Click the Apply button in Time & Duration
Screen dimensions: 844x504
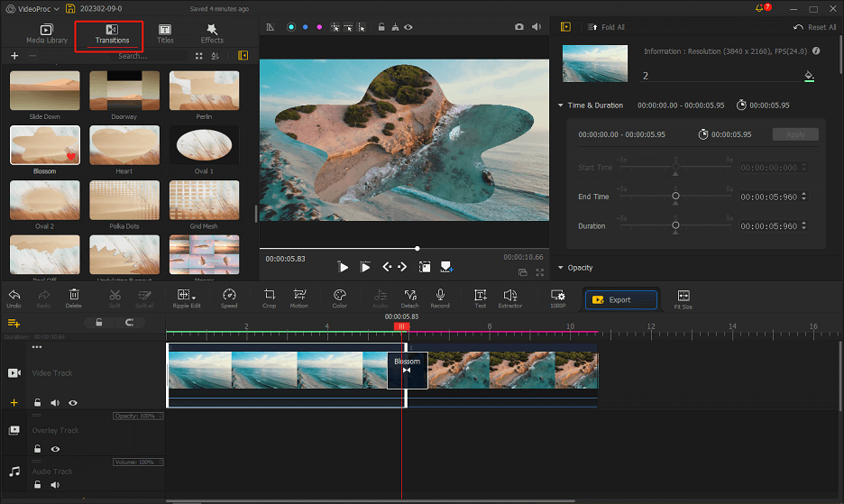click(x=795, y=134)
